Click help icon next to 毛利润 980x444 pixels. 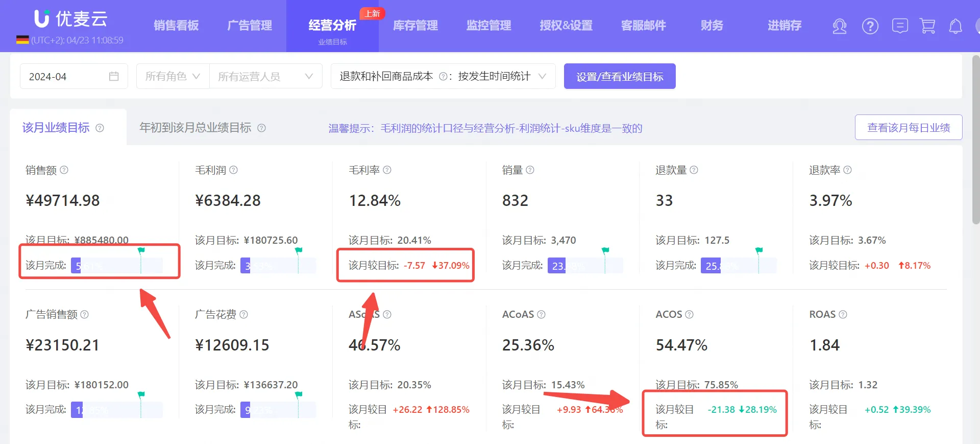[234, 170]
